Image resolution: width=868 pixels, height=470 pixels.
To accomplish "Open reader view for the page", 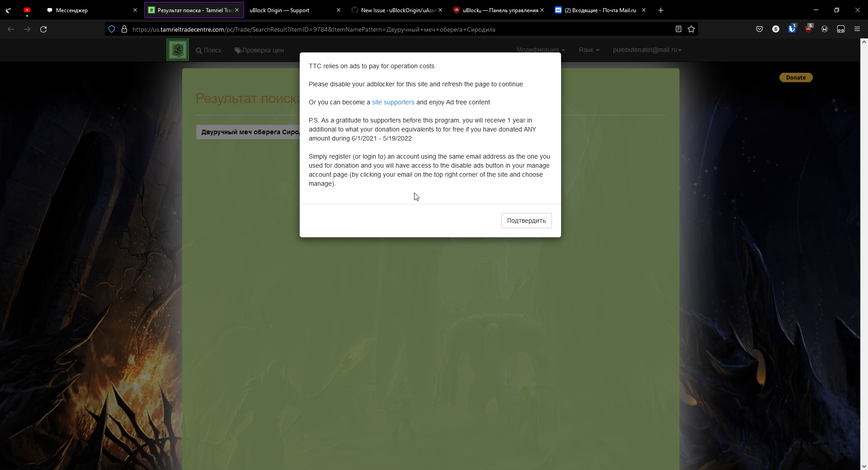I will tap(678, 29).
